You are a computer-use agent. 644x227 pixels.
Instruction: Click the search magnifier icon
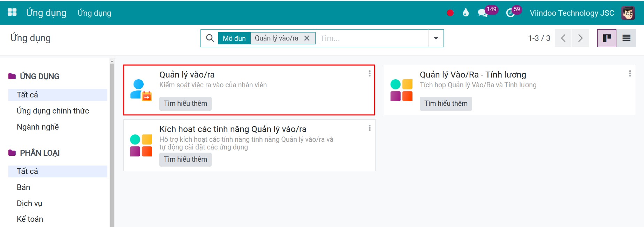pyautogui.click(x=210, y=38)
